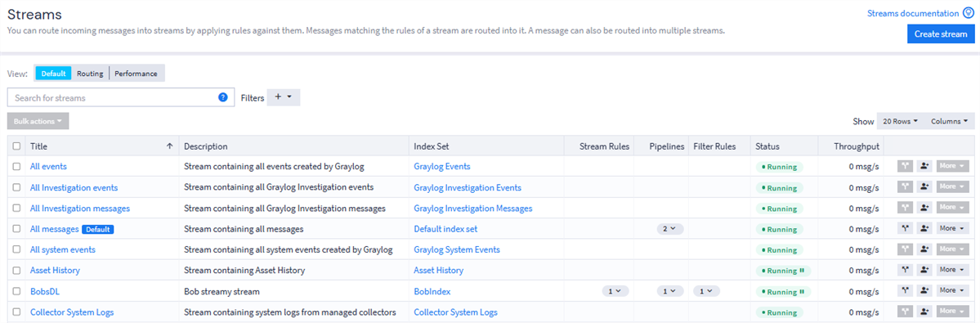Open data routing icon for BobsDL
The image size is (980, 323).
point(906,290)
